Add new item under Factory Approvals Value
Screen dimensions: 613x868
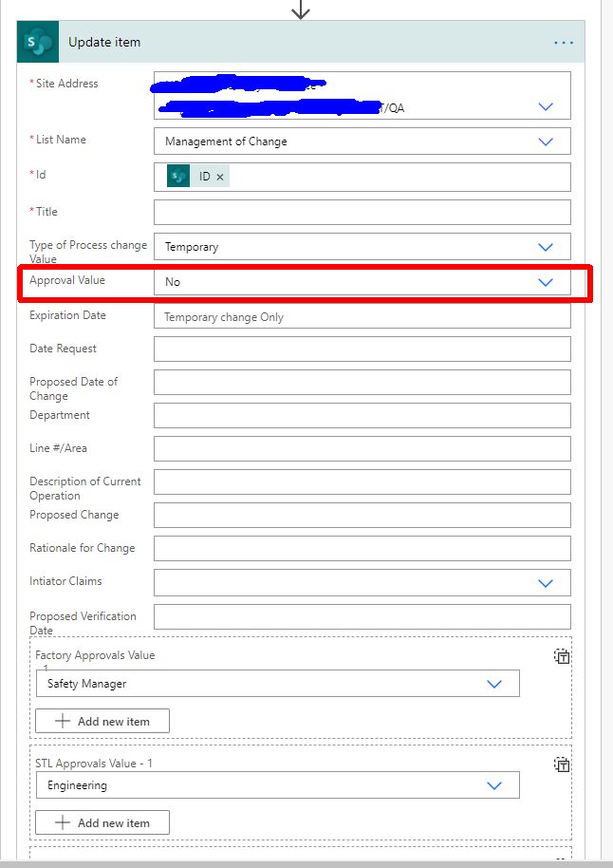coord(102,722)
